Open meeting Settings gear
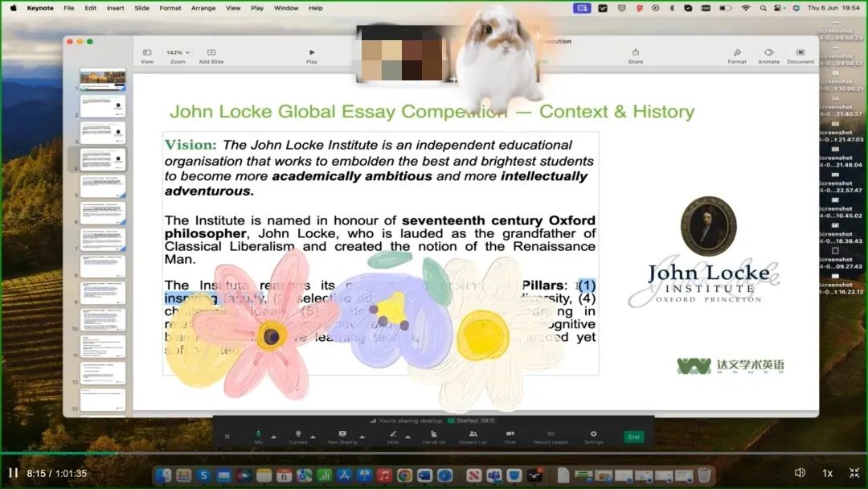Viewport: 868px width, 489px height. [593, 437]
